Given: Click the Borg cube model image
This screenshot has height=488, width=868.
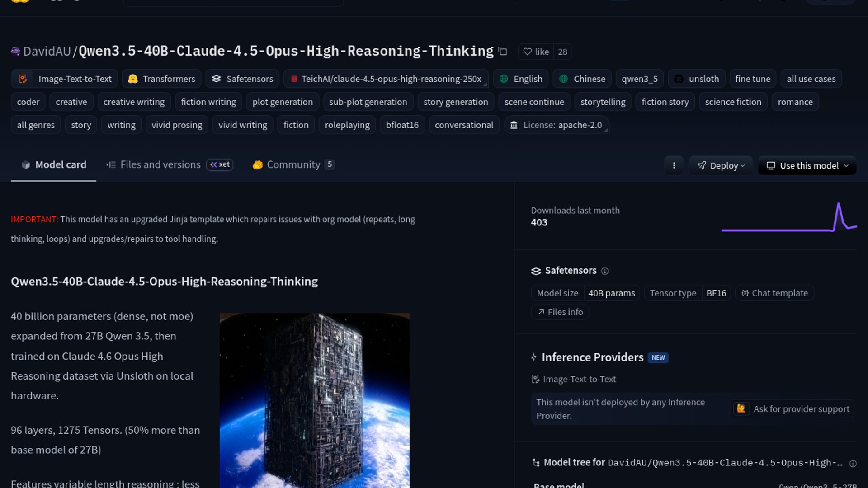Looking at the screenshot, I should [x=314, y=400].
